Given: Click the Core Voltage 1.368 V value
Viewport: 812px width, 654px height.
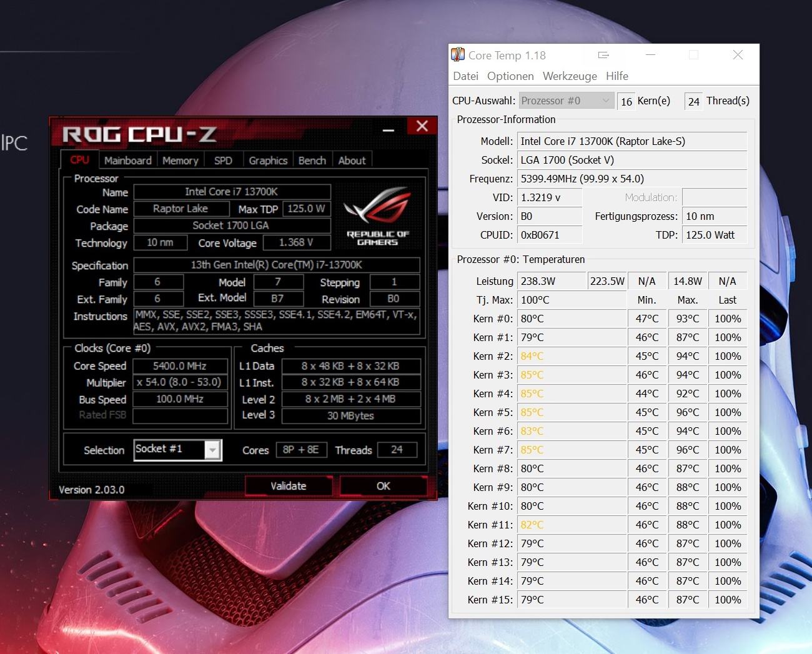Looking at the screenshot, I should click(x=296, y=242).
